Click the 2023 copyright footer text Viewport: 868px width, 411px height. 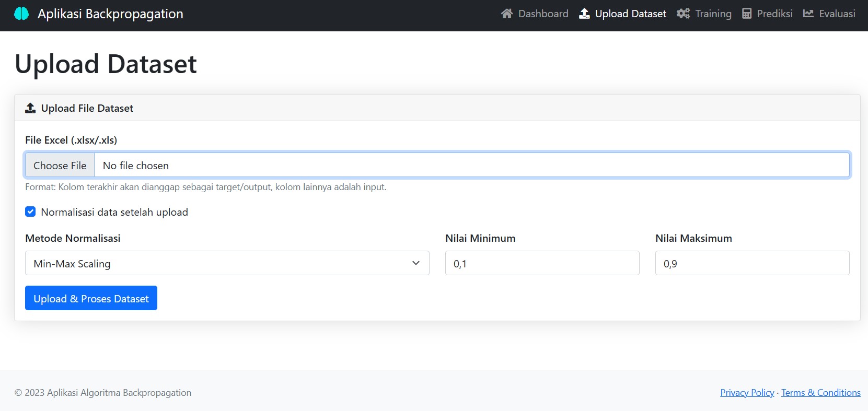[x=103, y=393]
